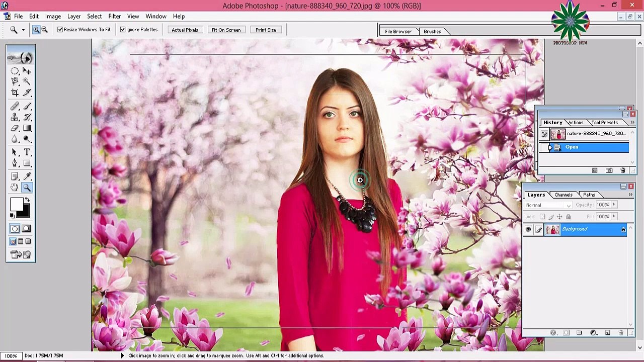
Task: Choose Zoom Out mode in options bar
Action: 44,30
